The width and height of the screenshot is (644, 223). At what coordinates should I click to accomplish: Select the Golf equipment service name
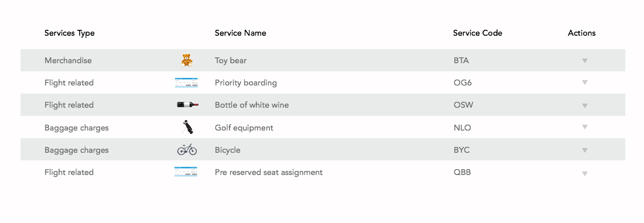pos(244,128)
